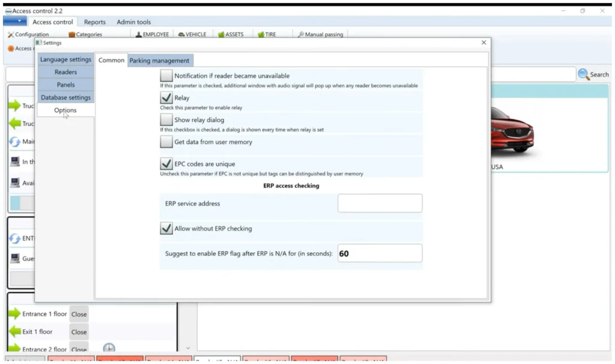Click the green Entrance 1 floor arrow icon
Image resolution: width=615 pixels, height=364 pixels.
pos(14,314)
